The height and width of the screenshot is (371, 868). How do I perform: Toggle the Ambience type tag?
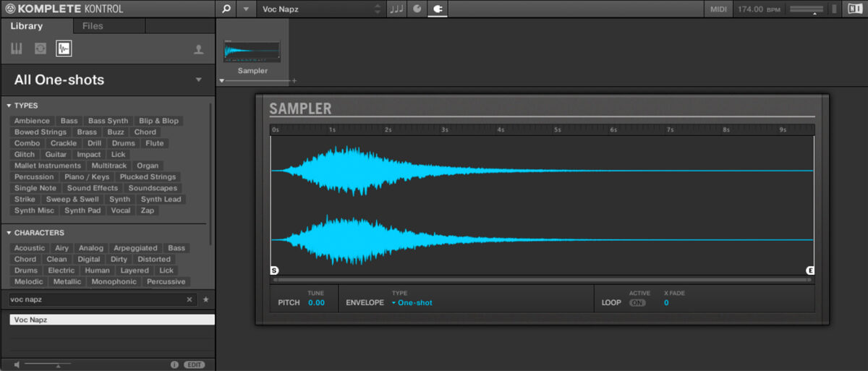(x=32, y=121)
